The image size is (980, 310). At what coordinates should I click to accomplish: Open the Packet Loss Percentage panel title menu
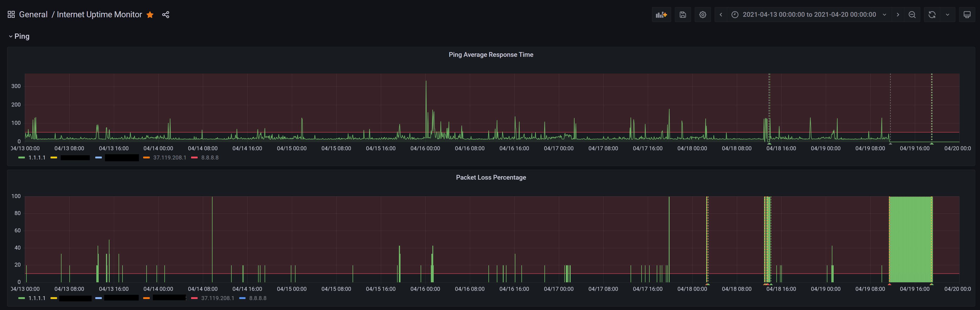pos(490,178)
